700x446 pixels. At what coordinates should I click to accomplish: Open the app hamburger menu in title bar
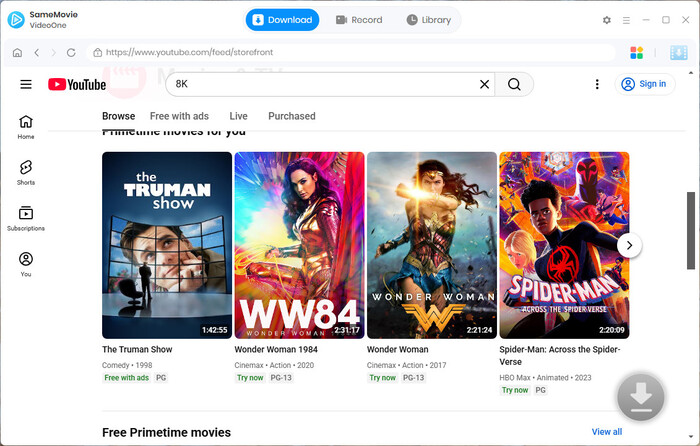click(626, 20)
